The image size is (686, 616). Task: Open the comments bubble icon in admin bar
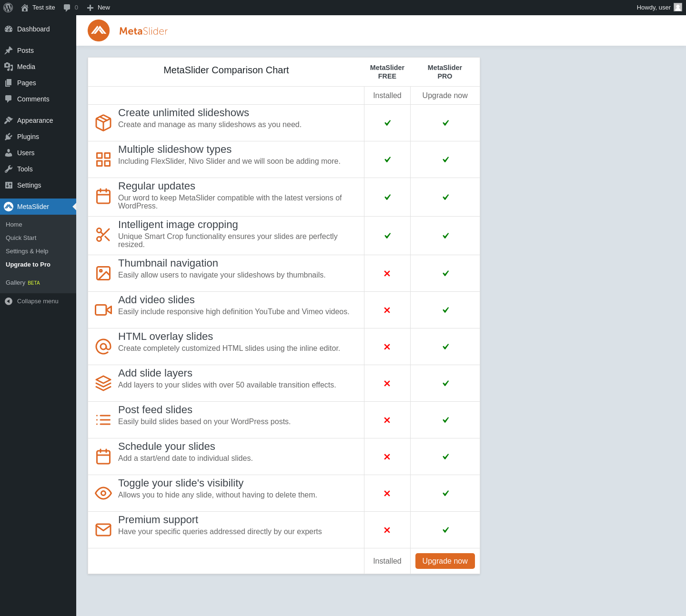[67, 8]
